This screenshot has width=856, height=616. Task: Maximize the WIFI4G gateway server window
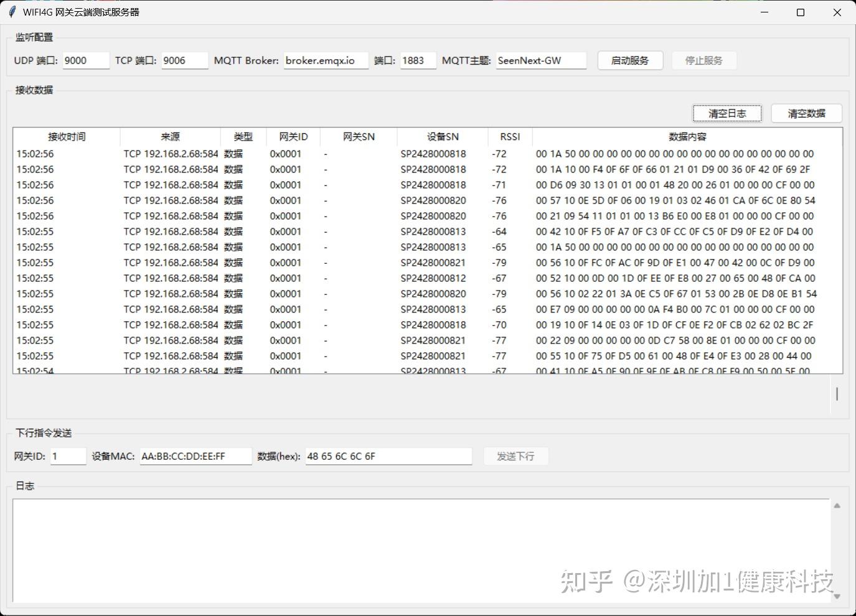click(x=801, y=12)
